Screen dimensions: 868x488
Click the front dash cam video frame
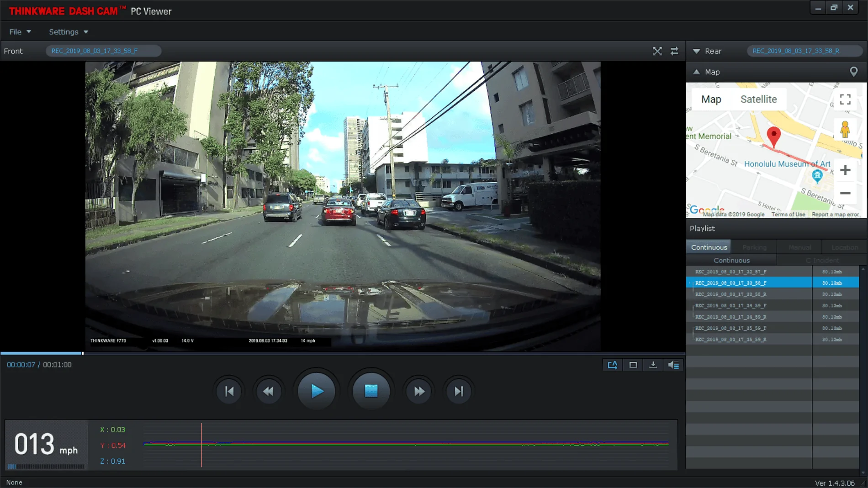pyautogui.click(x=343, y=206)
